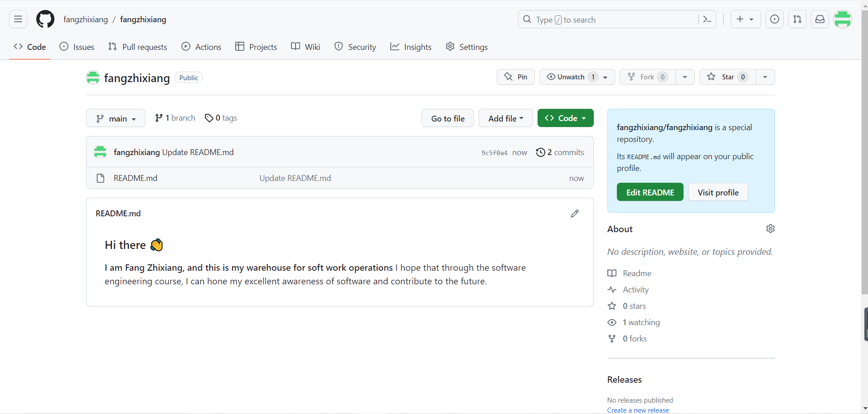
Task: Click the fork icon beside 0 forks
Action: [612, 339]
